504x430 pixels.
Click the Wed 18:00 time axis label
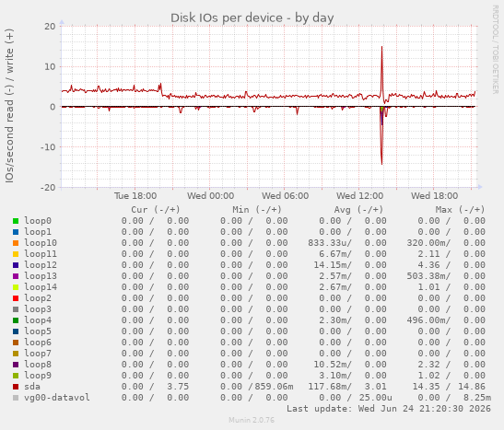point(434,196)
